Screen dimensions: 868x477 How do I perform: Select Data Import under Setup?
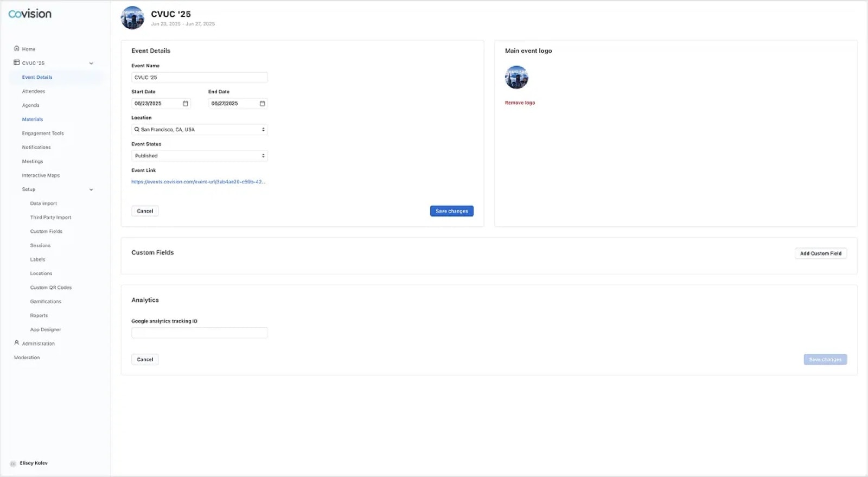[x=43, y=203]
